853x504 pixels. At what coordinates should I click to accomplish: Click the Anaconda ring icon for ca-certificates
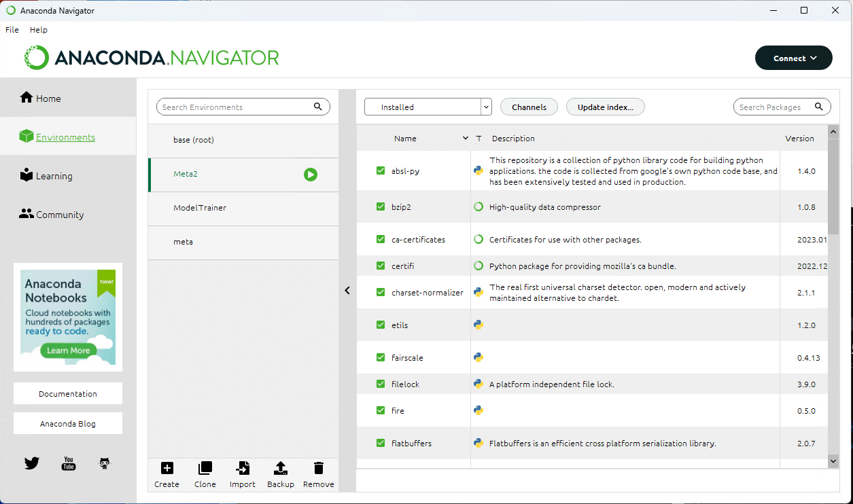pyautogui.click(x=478, y=239)
